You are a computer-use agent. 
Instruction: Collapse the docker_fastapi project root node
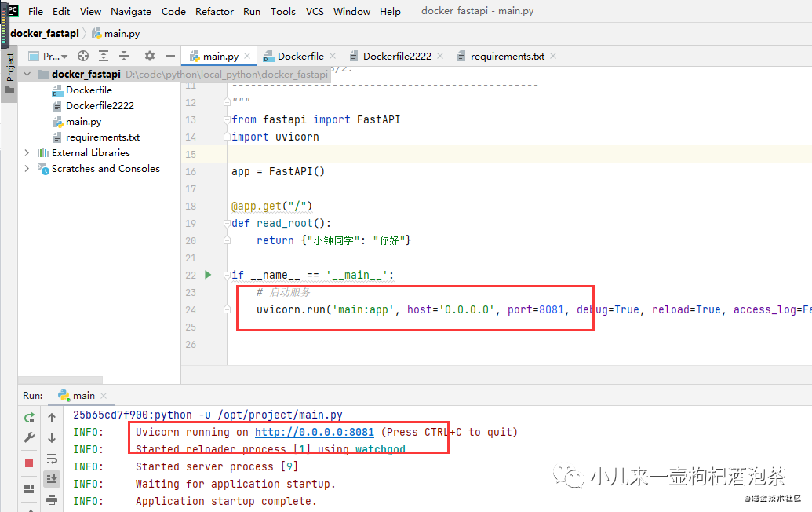(x=27, y=74)
